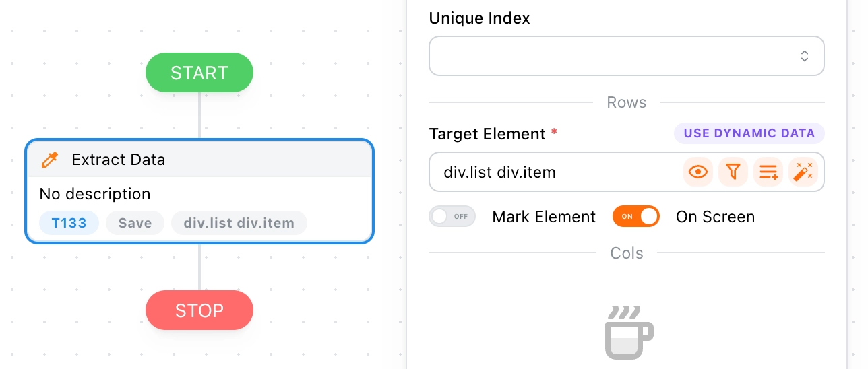Click the Unique Index up-down arrows icon
The width and height of the screenshot is (868, 369).
point(804,56)
